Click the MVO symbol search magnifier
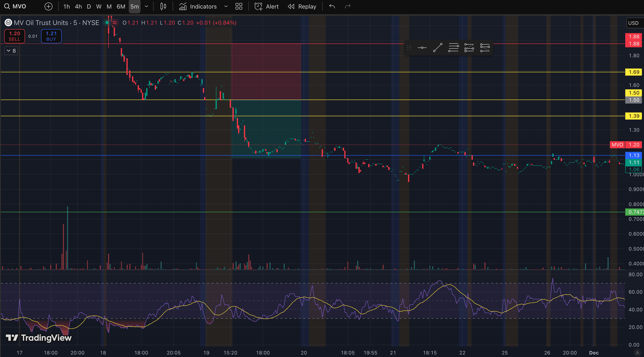 click(7, 6)
